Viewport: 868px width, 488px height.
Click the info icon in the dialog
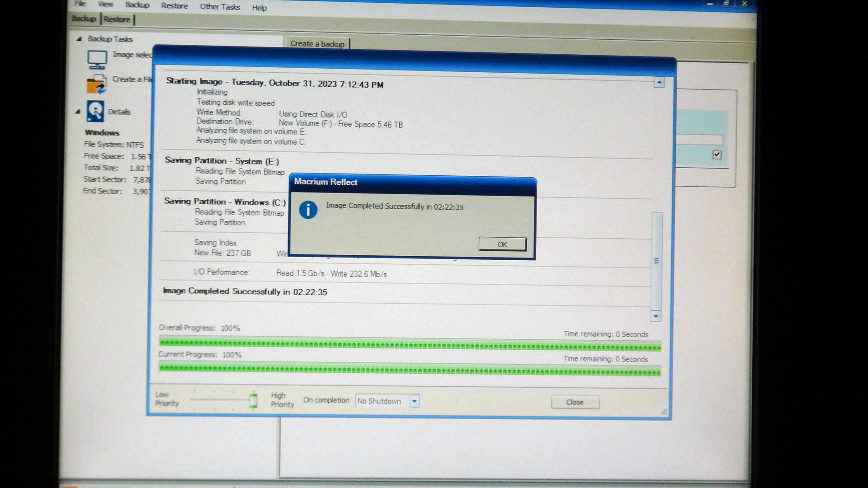(308, 210)
